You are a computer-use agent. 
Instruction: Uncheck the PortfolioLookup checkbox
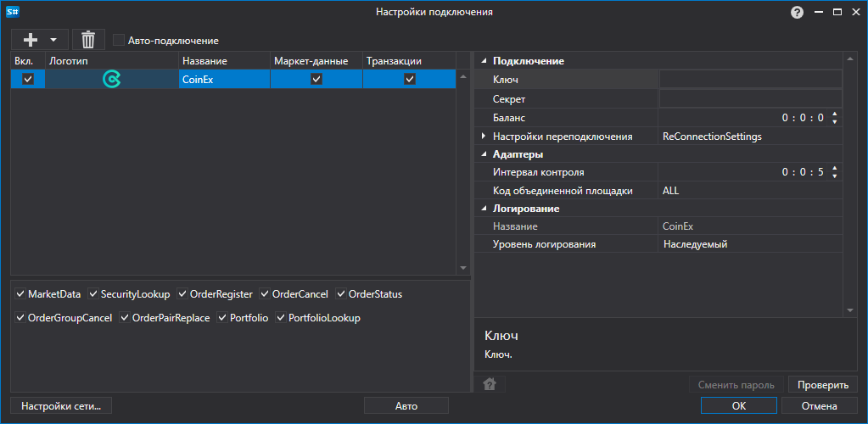click(x=281, y=318)
